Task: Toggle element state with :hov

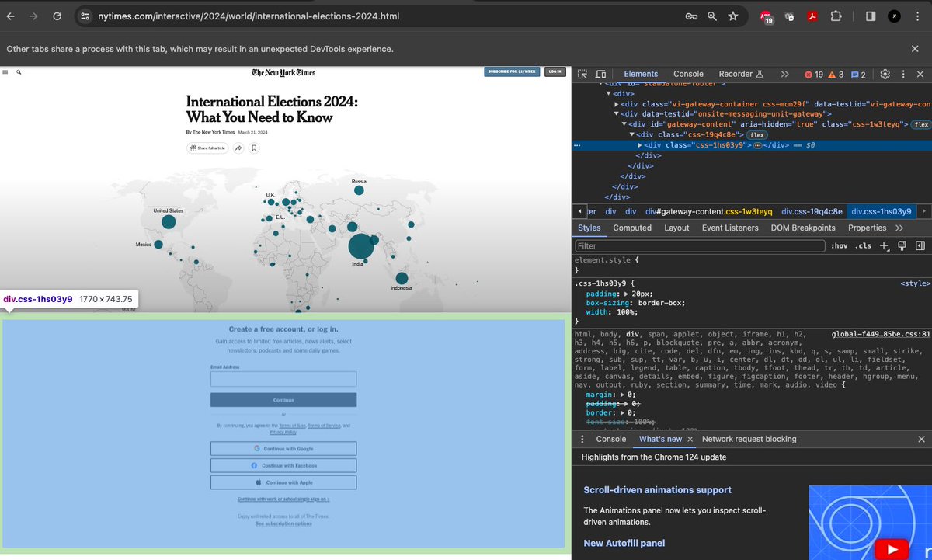Action: click(x=840, y=245)
